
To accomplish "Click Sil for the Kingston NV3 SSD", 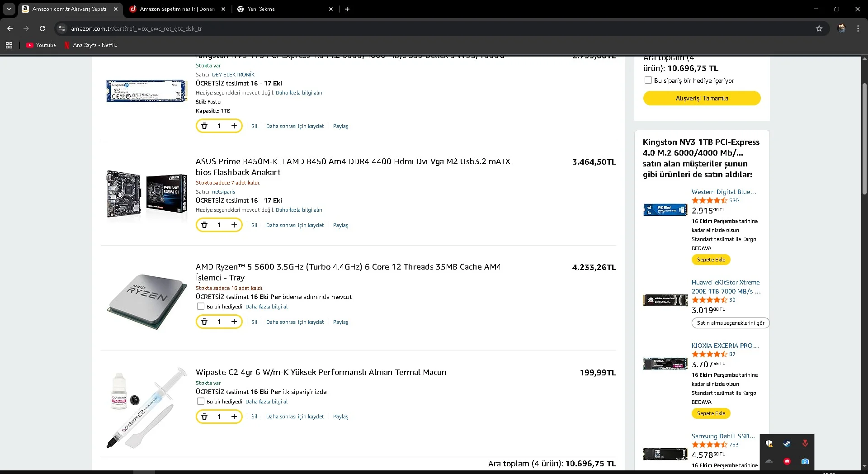I will point(255,126).
